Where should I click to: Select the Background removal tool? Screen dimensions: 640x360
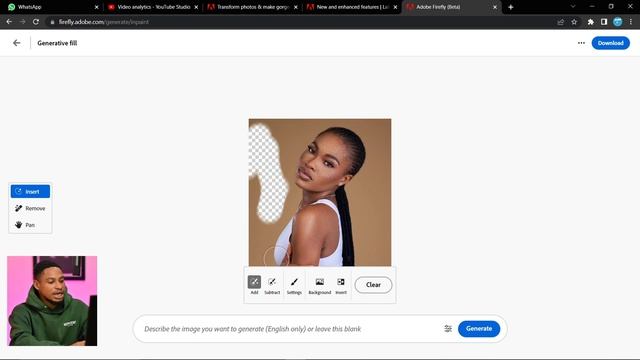[320, 284]
